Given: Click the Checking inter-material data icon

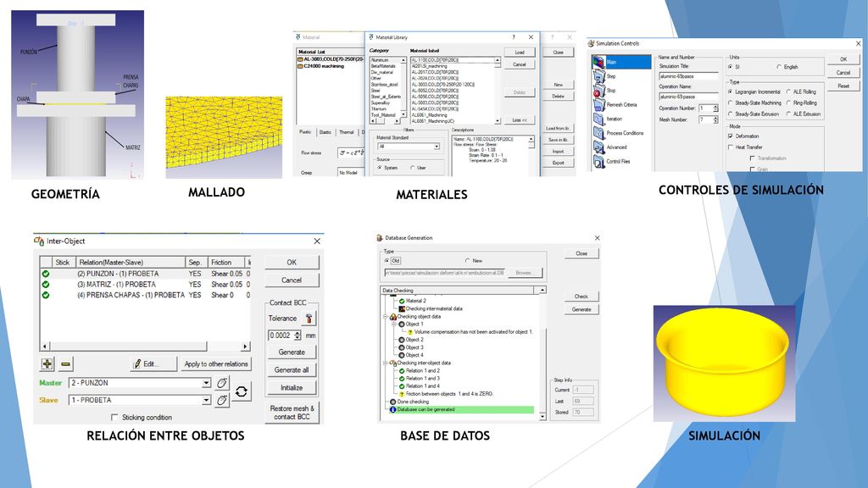Looking at the screenshot, I should point(402,308).
